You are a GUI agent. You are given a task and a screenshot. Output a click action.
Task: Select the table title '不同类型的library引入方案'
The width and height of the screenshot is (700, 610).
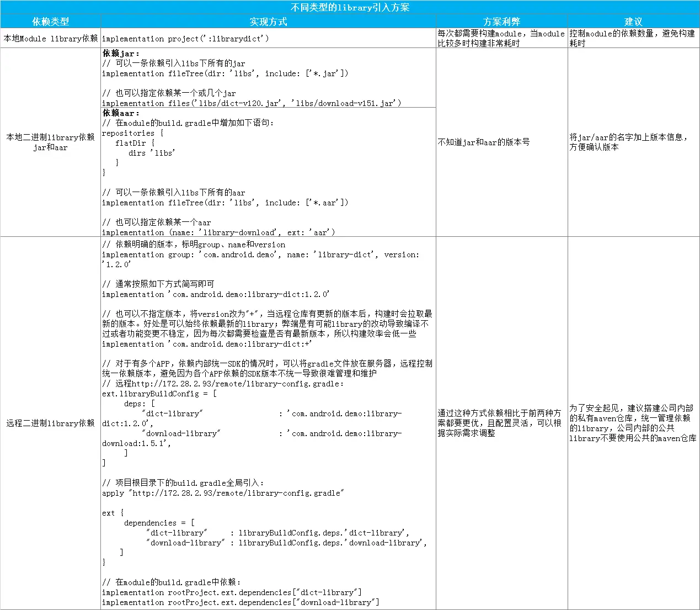click(x=350, y=7)
